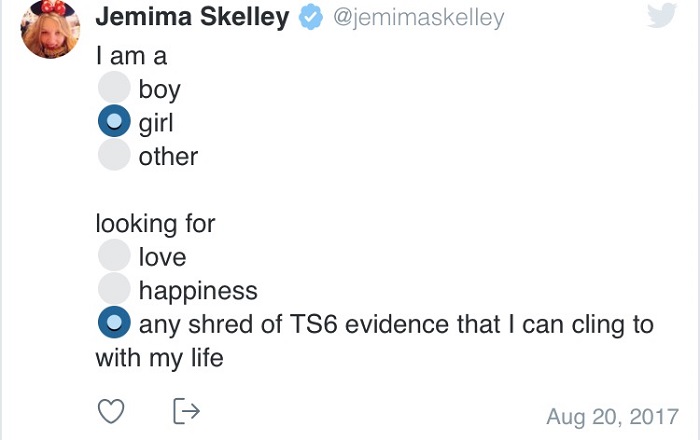Choose the "other" radio button

114,155
